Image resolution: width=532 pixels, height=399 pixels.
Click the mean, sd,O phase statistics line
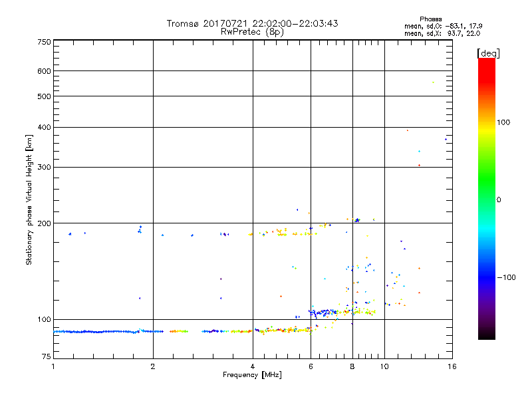[x=442, y=26]
